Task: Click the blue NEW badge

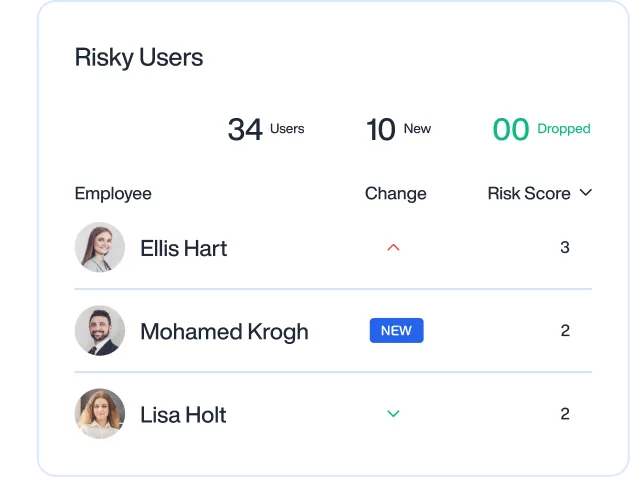Action: (x=396, y=331)
